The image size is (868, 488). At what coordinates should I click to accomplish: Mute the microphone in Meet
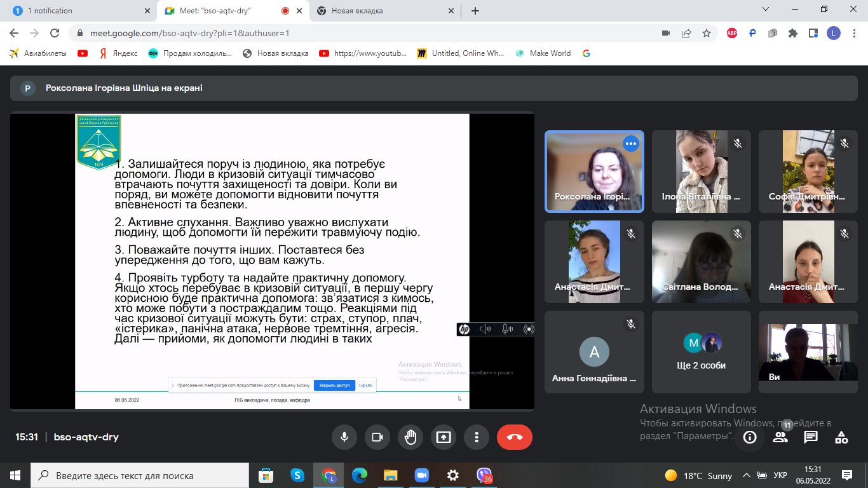pos(344,437)
